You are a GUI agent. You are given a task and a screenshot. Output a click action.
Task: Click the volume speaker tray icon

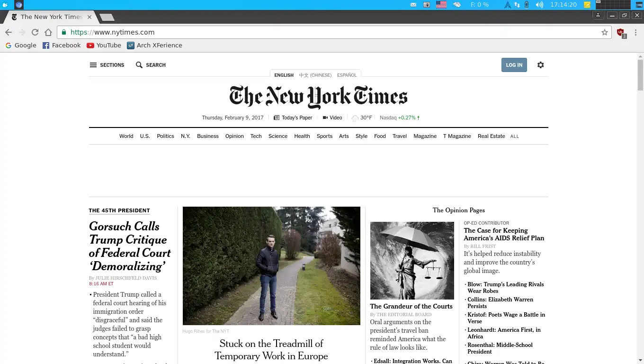pyautogui.click(x=539, y=5)
